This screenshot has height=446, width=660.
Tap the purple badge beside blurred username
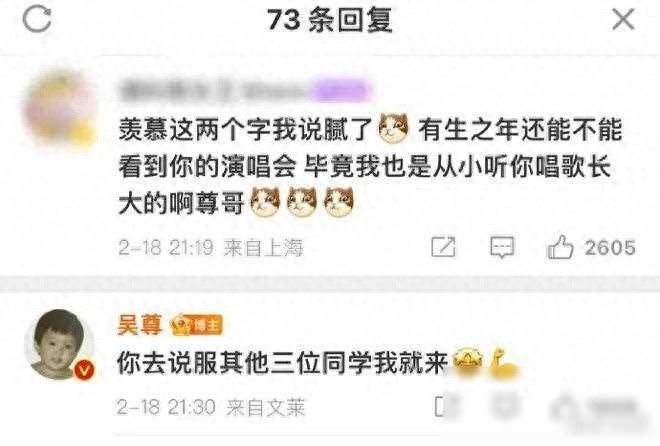click(342, 91)
